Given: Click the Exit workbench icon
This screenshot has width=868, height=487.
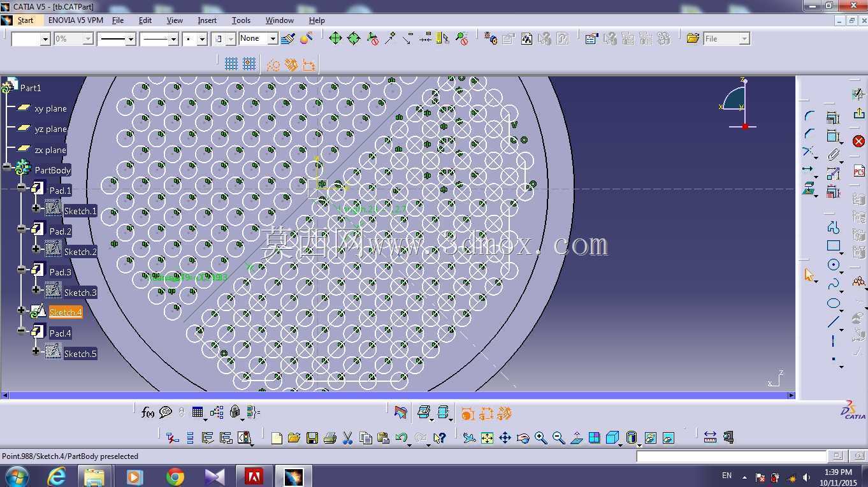Looking at the screenshot, I should (x=859, y=113).
